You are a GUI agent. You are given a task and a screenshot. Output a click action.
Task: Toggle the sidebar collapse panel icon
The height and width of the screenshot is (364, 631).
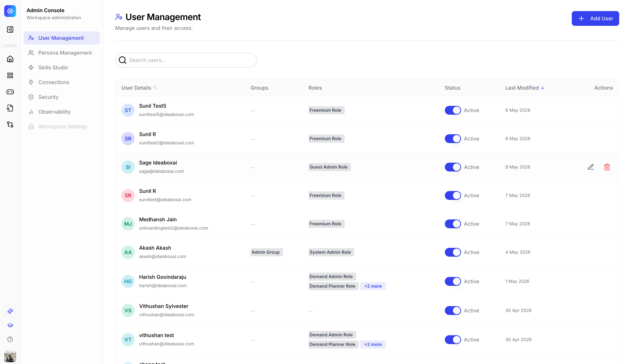point(10,30)
